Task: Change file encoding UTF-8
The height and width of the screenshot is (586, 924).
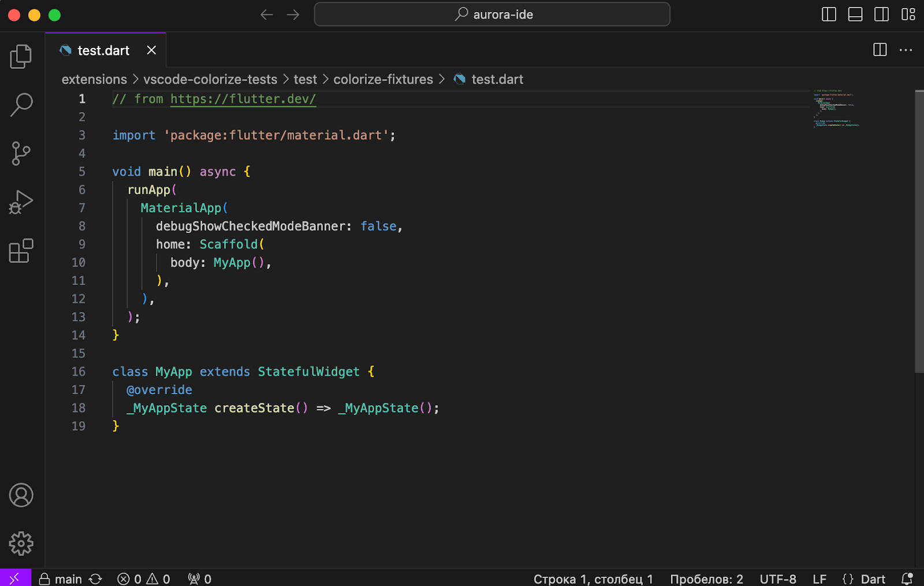Action: pyautogui.click(x=778, y=578)
